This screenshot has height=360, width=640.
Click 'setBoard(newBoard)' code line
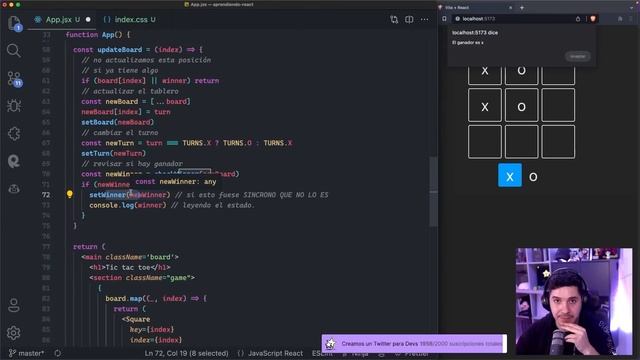coord(118,122)
